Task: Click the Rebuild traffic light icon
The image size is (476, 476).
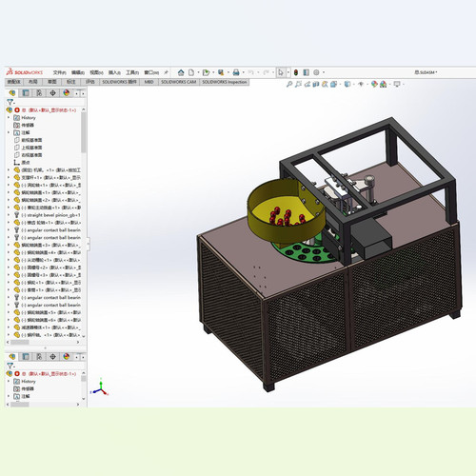Action: point(296,72)
